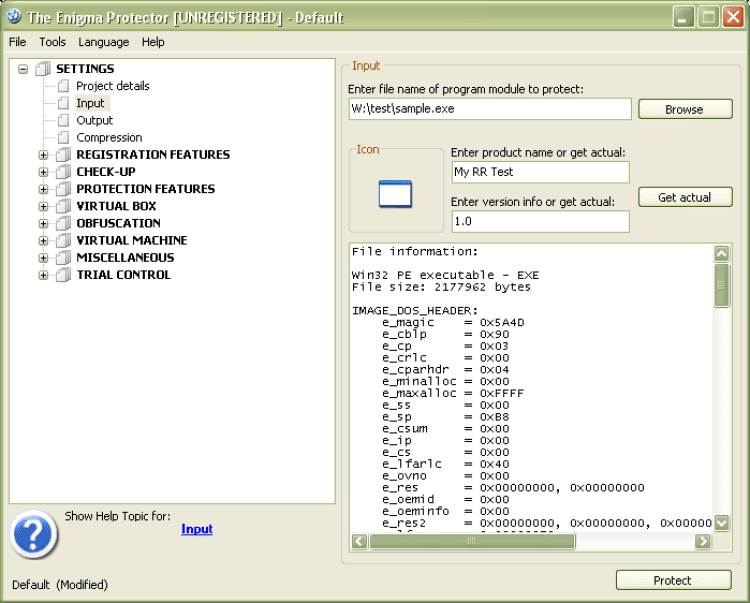
Task: Click the blue help question mark icon
Action: click(33, 534)
